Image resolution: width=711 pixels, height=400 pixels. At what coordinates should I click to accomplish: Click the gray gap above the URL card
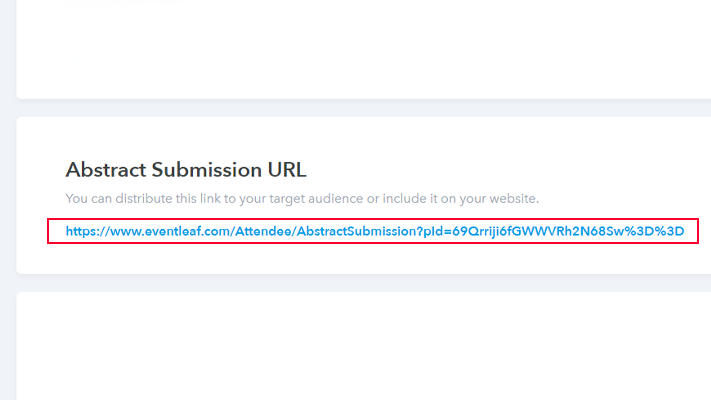(x=360, y=108)
